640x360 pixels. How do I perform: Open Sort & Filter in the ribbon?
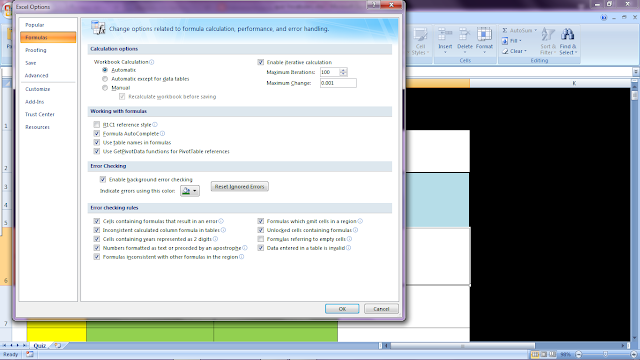(548, 41)
